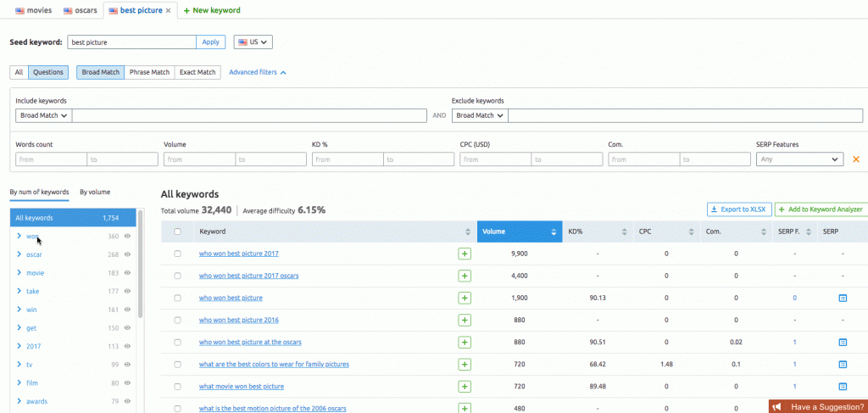Open US country database dropdown
This screenshot has height=413, width=868.
[x=253, y=42]
